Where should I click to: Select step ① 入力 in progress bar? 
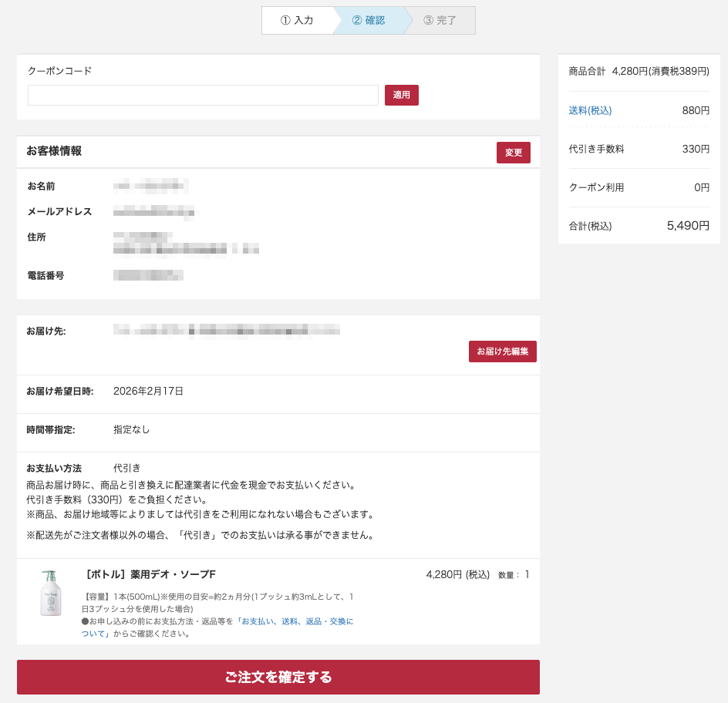coord(297,20)
